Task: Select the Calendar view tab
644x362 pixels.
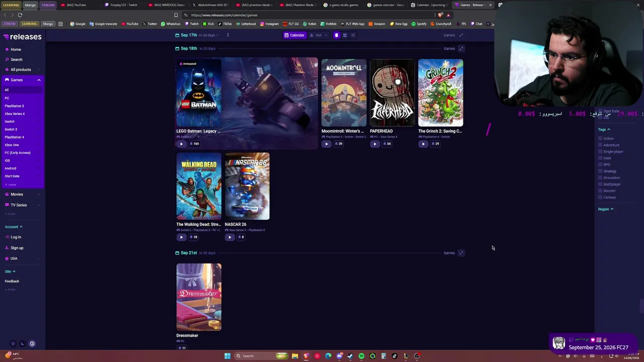Action: tap(294, 35)
